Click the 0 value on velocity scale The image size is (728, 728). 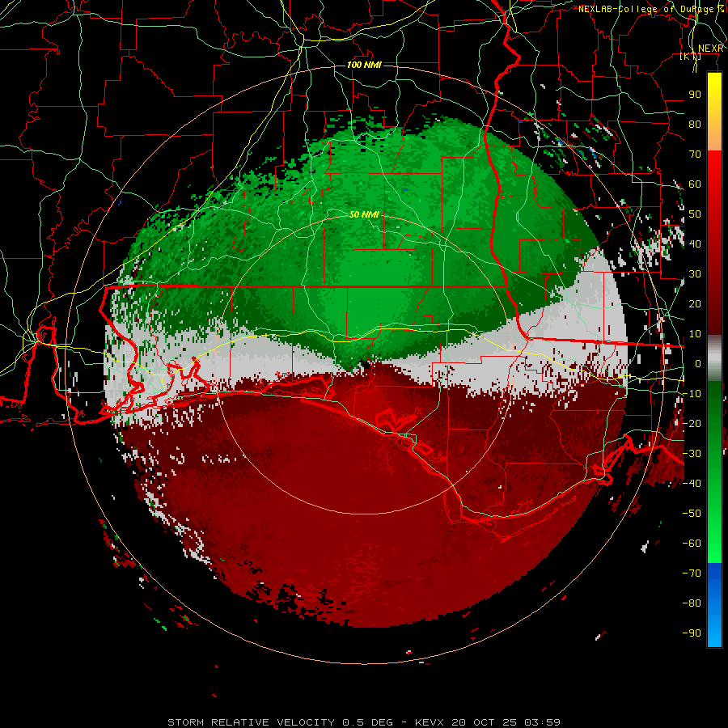[698, 363]
